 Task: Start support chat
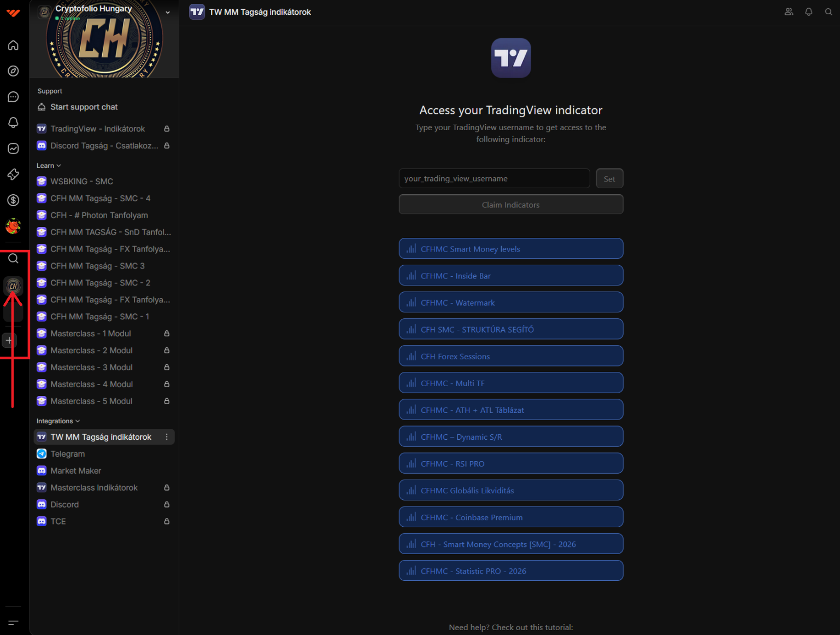(x=84, y=107)
